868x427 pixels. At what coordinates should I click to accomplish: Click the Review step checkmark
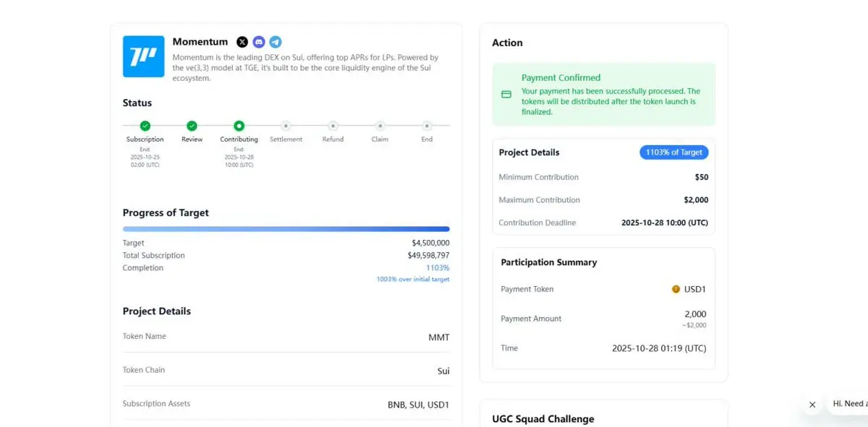192,126
